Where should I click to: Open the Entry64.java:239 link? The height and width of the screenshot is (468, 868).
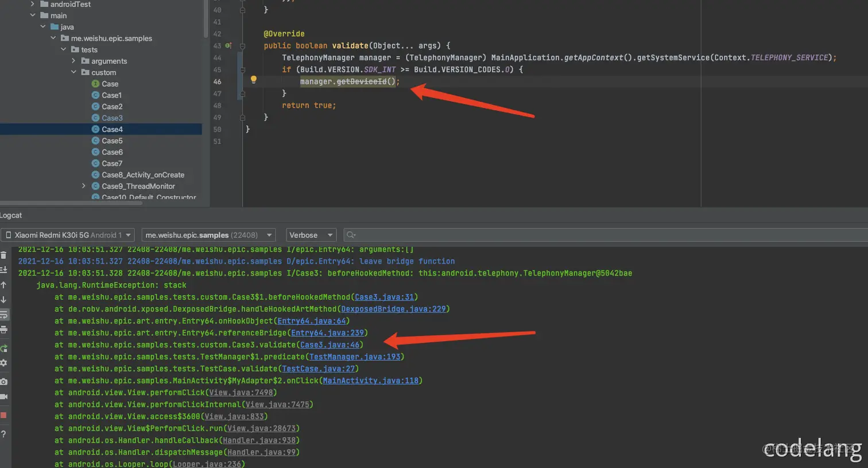327,333
